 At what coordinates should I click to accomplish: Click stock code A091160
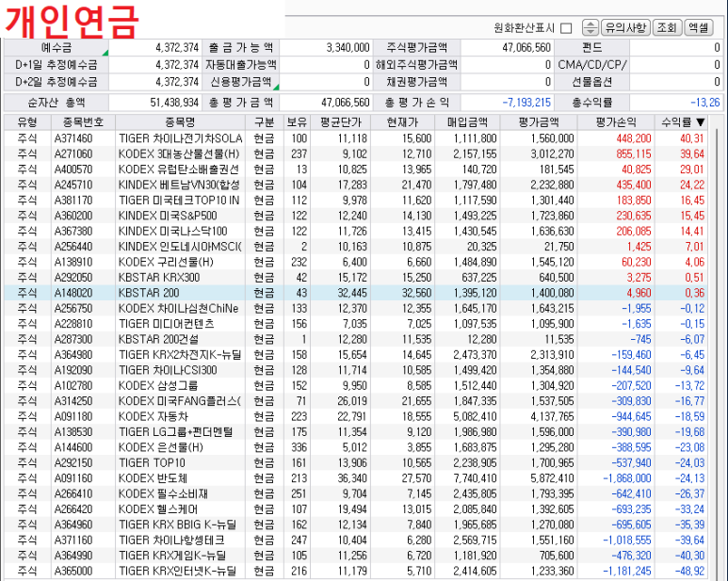73,478
